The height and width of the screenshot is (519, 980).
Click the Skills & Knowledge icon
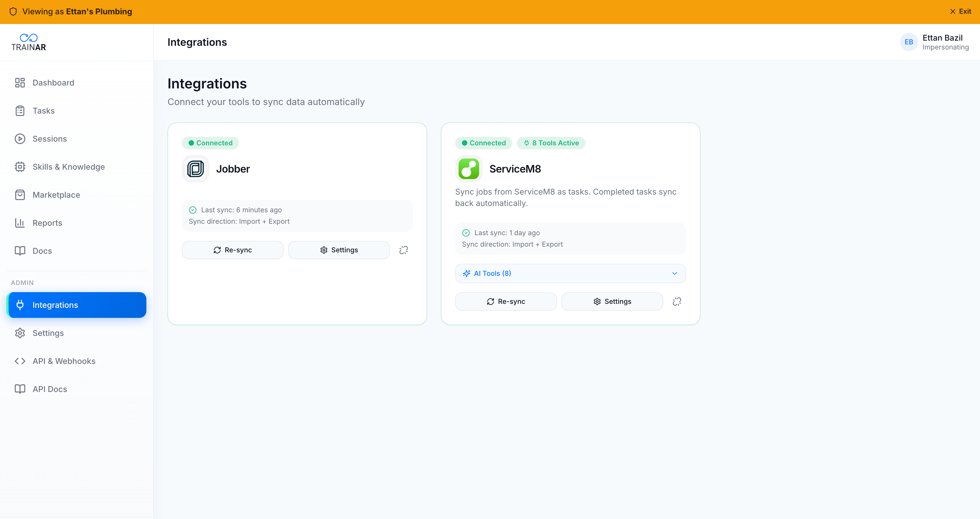pos(20,167)
